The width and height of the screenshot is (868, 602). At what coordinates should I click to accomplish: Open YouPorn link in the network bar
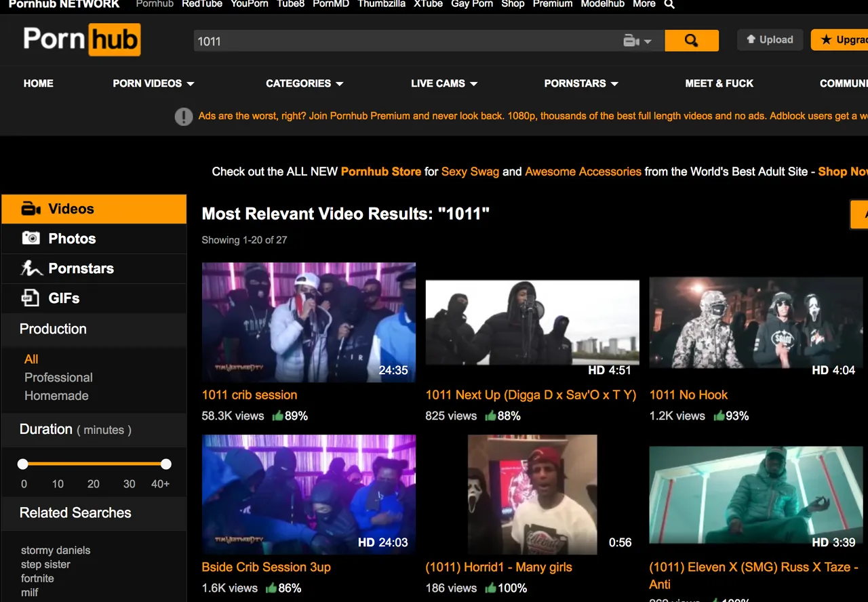(250, 4)
